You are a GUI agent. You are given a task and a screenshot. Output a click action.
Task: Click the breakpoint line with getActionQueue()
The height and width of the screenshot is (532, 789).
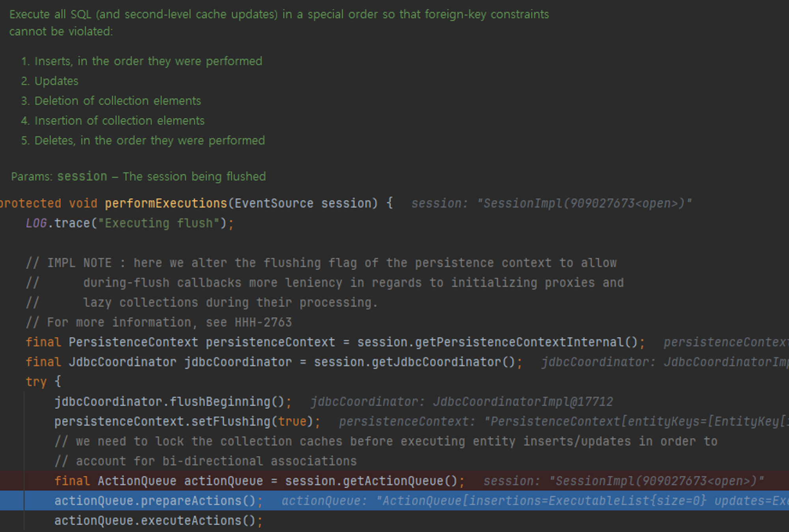tap(371, 481)
